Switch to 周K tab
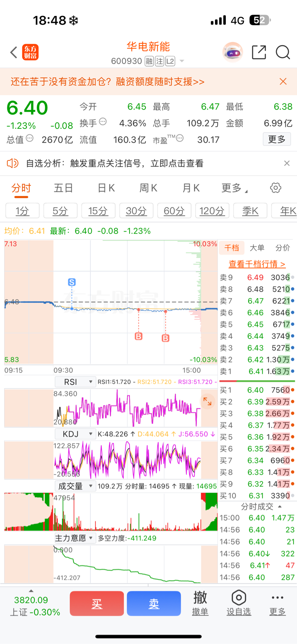 tap(148, 188)
